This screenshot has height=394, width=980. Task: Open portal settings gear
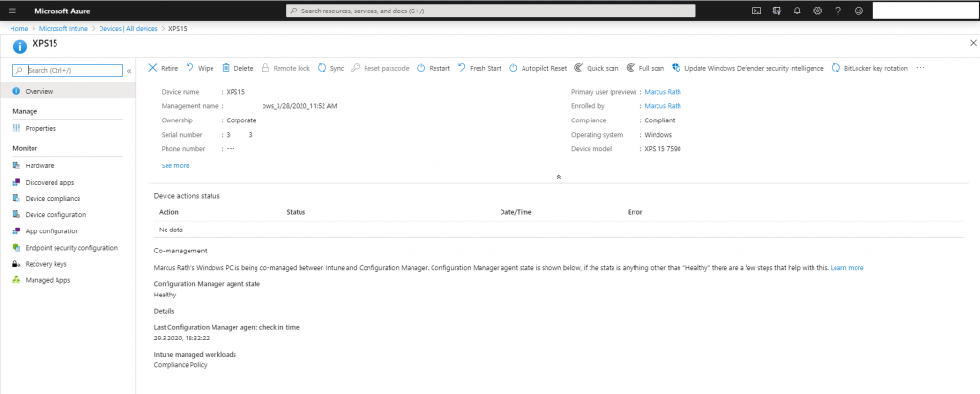click(817, 11)
